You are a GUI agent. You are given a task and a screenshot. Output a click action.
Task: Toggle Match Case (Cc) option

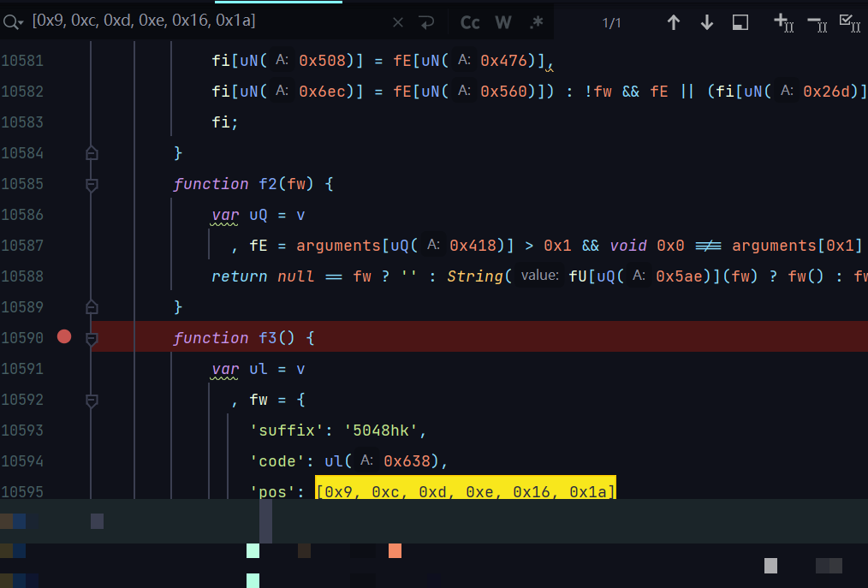coord(470,22)
